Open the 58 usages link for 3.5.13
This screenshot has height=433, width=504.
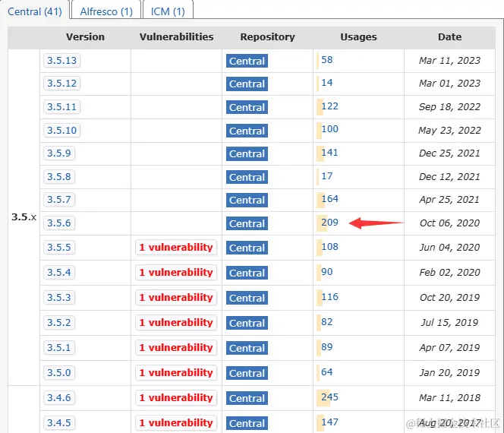[327, 60]
